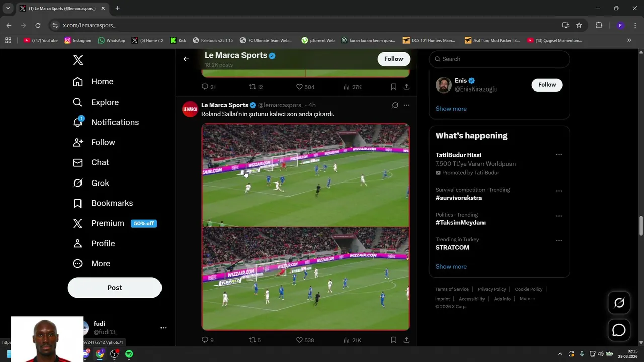Open browser extensions puzzle icon
644x362 pixels.
pos(599,25)
